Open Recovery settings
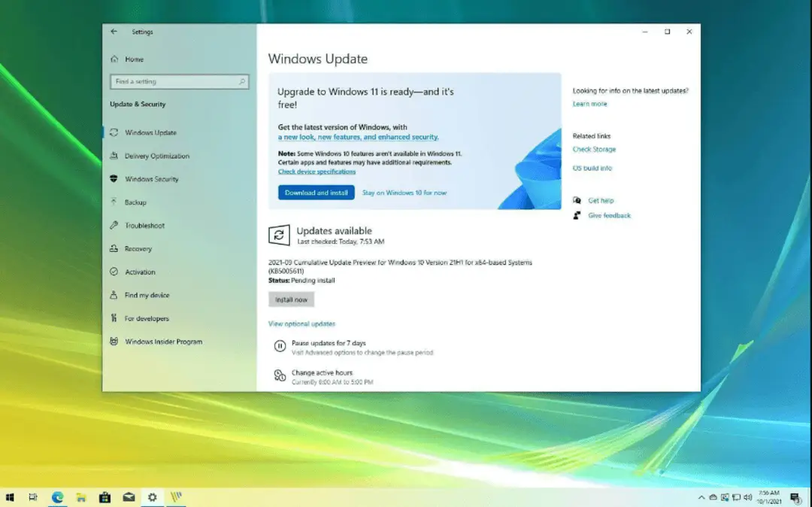 [x=138, y=249]
